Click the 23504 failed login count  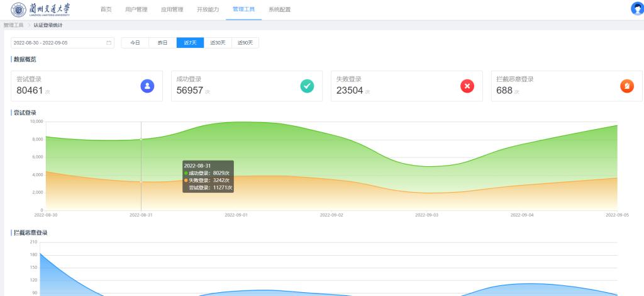tap(350, 91)
